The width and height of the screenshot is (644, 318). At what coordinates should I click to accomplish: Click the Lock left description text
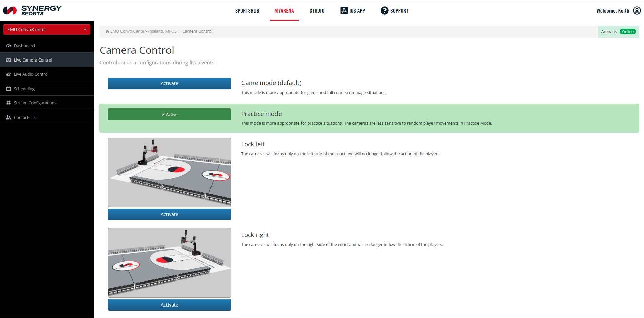click(x=341, y=154)
